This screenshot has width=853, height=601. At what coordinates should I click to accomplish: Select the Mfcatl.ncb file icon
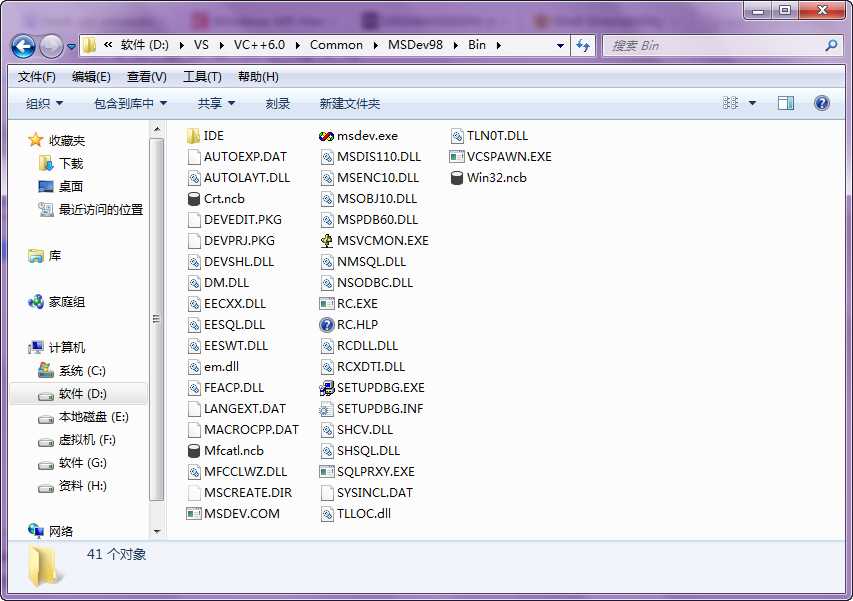194,451
